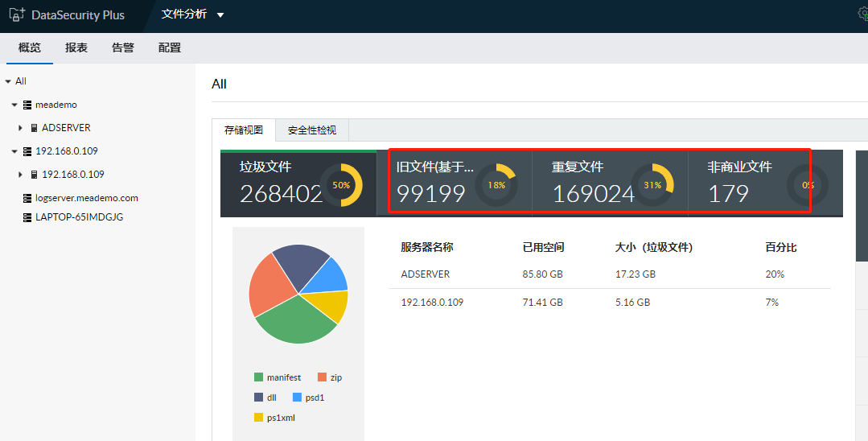Click the LAPTOP-65IMDGJG domain icon
Image resolution: width=868 pixels, height=441 pixels.
[27, 217]
